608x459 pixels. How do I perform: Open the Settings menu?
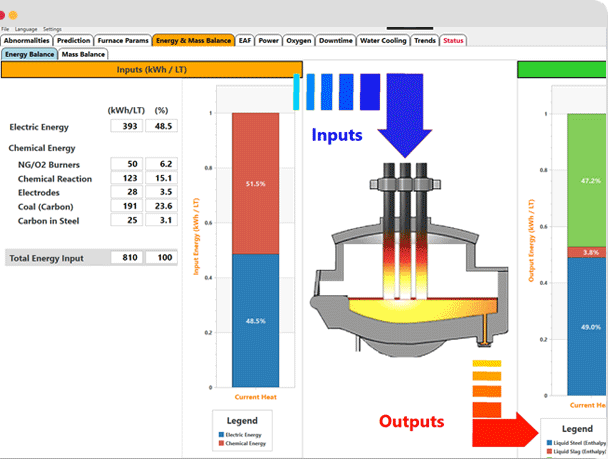(52, 29)
